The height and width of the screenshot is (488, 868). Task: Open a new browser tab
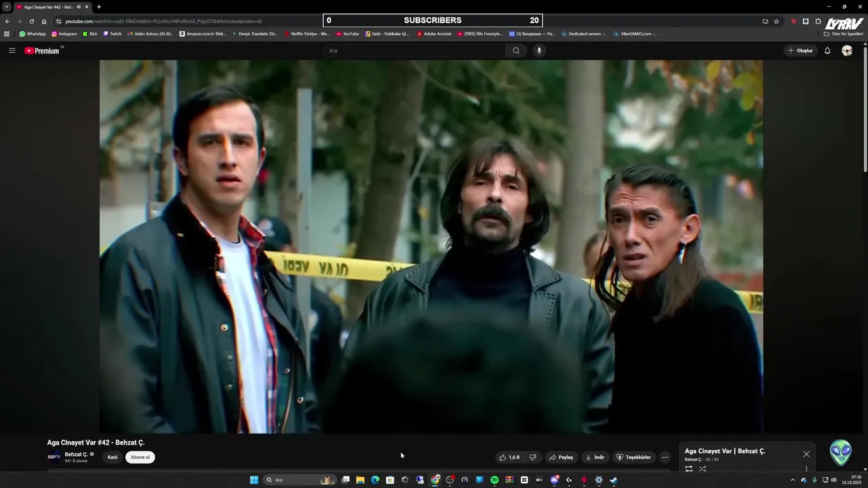point(99,7)
